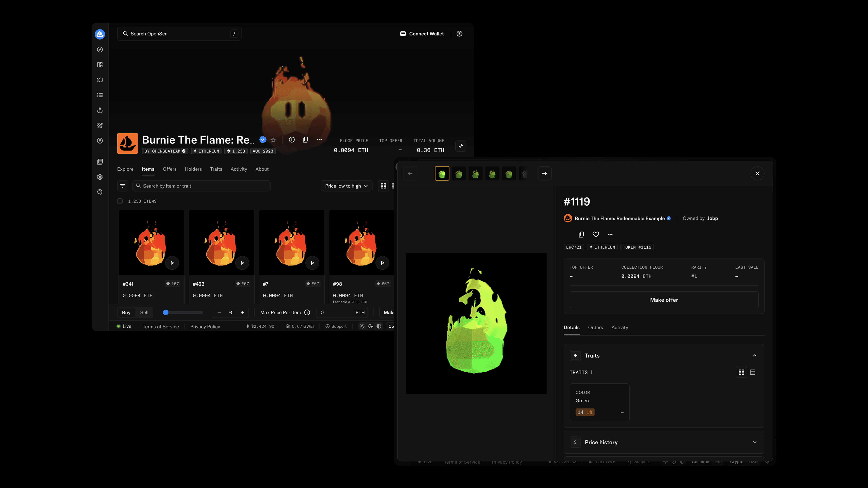Image resolution: width=868 pixels, height=488 pixels.
Task: Open the pencil studio icon in sidebar
Action: click(x=100, y=126)
